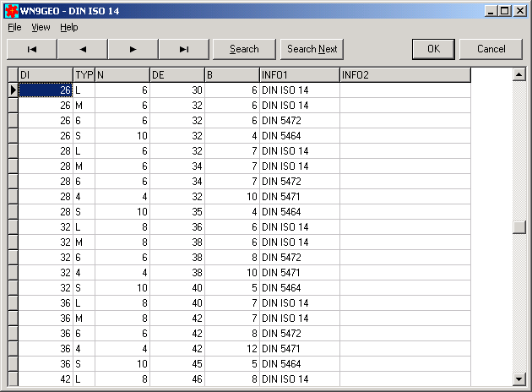Click the INFO1 column header

click(x=299, y=75)
